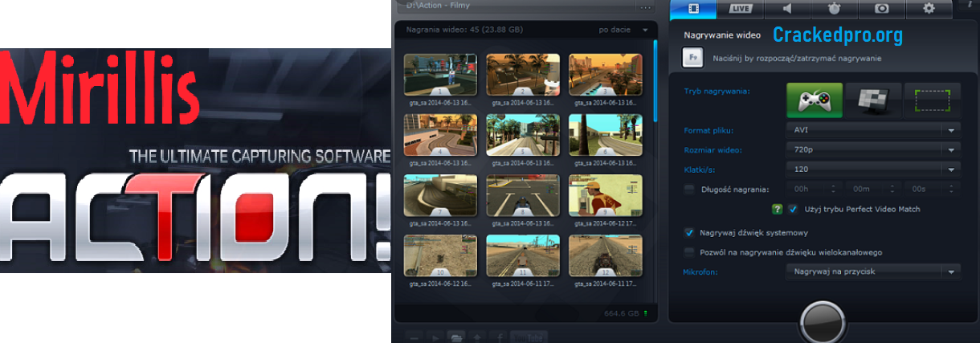
Task: Switch to the LIVE streaming tab
Action: pyautogui.click(x=740, y=9)
